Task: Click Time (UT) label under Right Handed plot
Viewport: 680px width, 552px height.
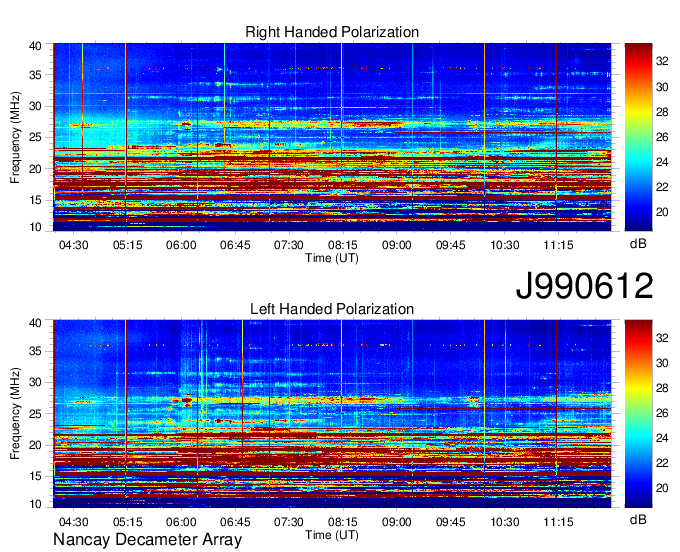Action: (x=332, y=258)
